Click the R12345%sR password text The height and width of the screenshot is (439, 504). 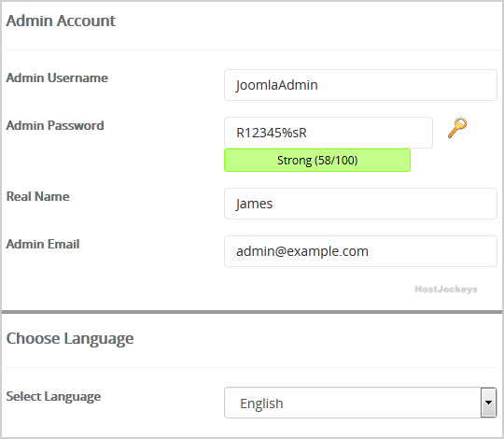tap(272, 133)
